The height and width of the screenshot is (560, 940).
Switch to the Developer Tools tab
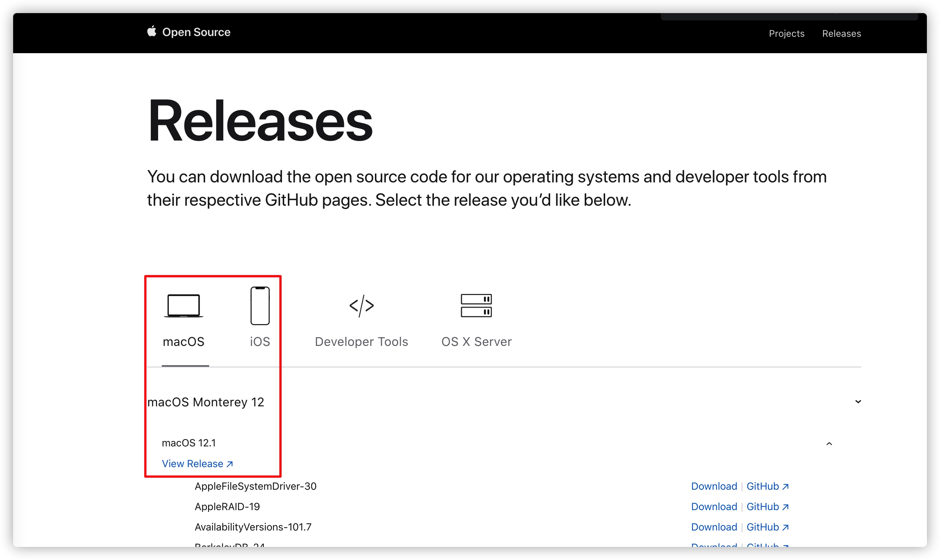(x=361, y=342)
